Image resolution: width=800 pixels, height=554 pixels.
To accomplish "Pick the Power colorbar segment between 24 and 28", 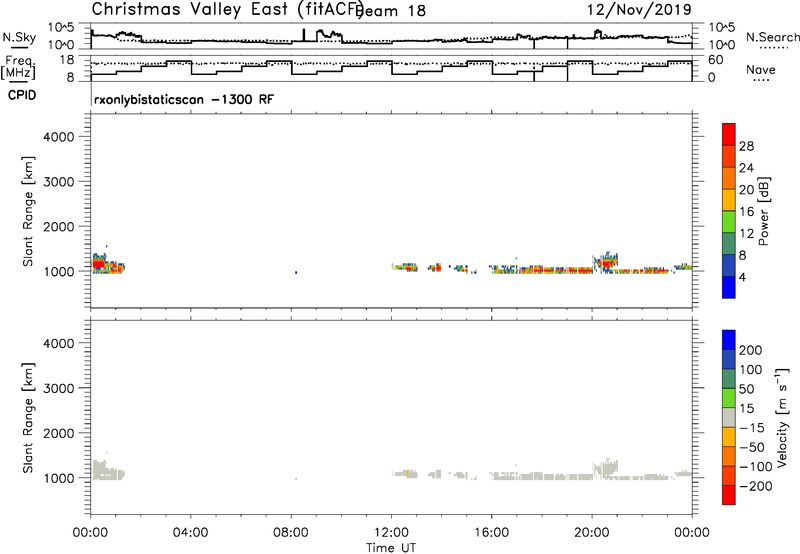I will 729,156.
